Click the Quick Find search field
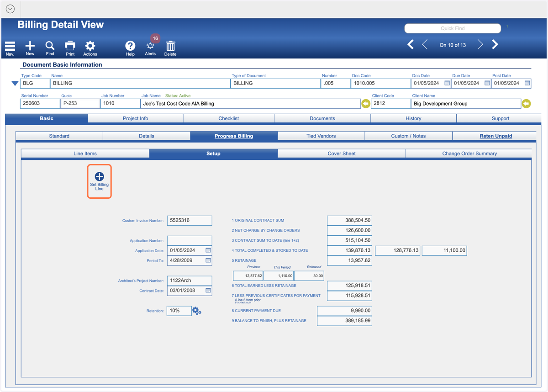Screen dimensions: 548x392 (x=453, y=28)
